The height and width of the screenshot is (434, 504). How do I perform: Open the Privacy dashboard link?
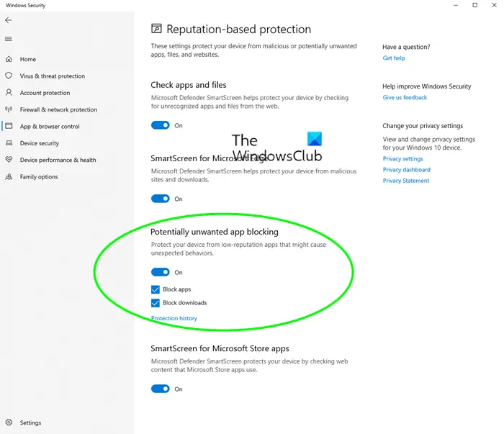[x=406, y=170]
